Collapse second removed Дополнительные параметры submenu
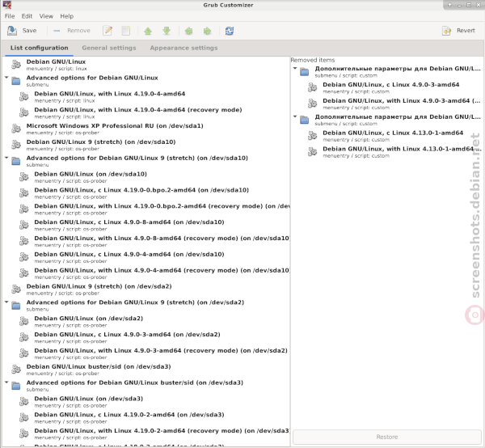Image resolution: width=485 pixels, height=448 pixels. [295, 116]
